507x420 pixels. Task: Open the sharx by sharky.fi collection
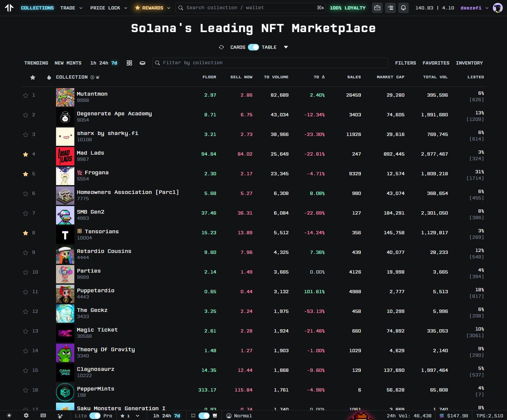tap(107, 134)
